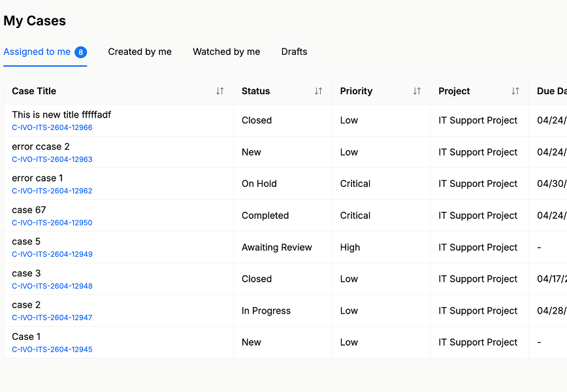Click the My Cases page heading
The height and width of the screenshot is (392, 567).
point(35,21)
